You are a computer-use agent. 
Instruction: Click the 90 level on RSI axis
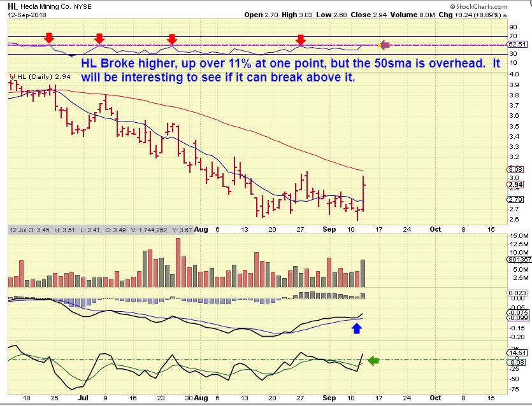coord(513,27)
